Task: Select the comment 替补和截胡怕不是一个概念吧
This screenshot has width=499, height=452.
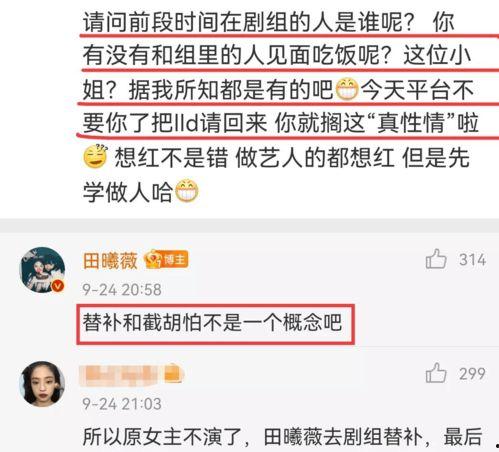Action: [x=212, y=323]
